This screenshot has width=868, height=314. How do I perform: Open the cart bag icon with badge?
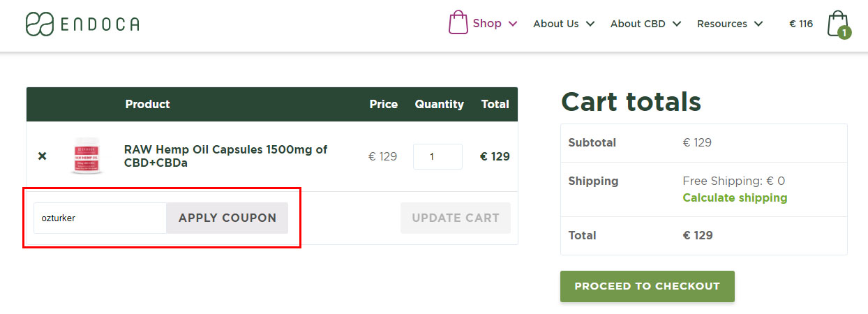[837, 24]
